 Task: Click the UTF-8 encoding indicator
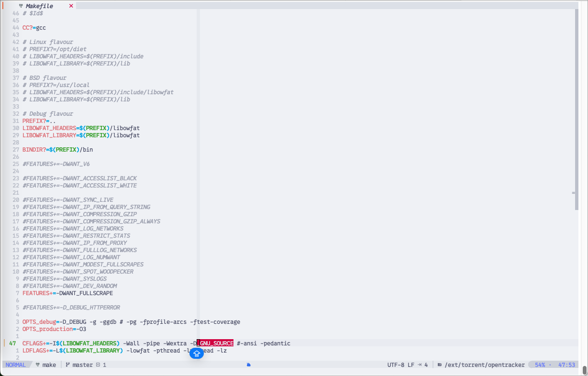[396, 365]
